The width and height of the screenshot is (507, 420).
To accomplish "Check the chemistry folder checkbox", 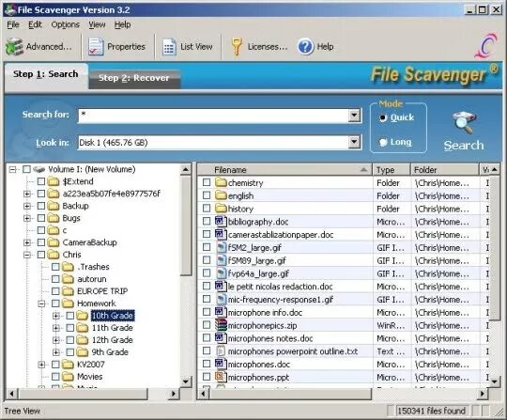I will click(x=207, y=182).
